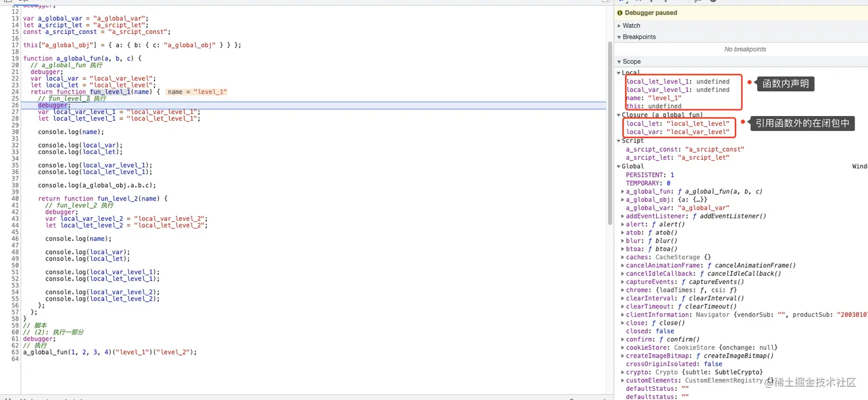Select this: undefined in Local scope
This screenshot has height=400, width=868.
[x=654, y=106]
